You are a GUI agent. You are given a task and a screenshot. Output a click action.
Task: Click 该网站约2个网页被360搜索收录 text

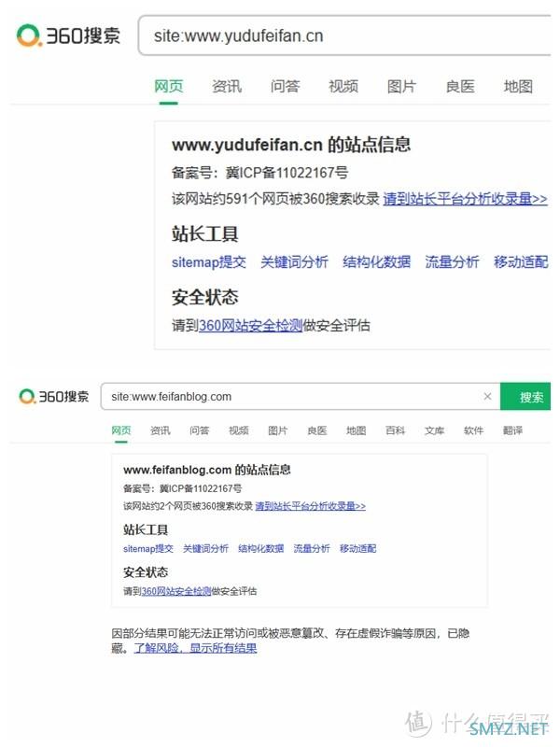coord(188,506)
